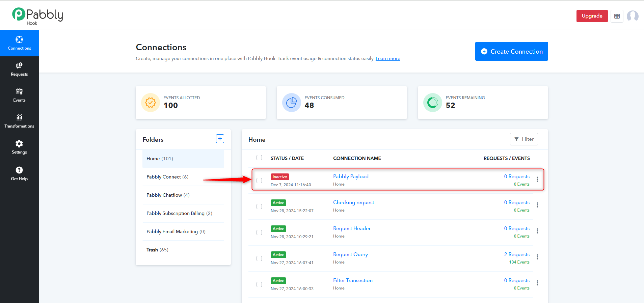Image resolution: width=644 pixels, height=303 pixels.
Task: Select the Home folder
Action: [x=183, y=159]
